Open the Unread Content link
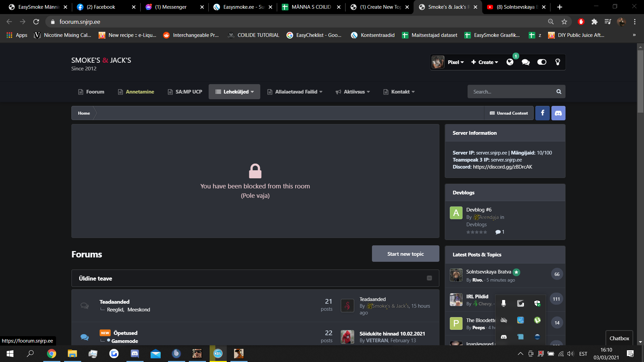The image size is (644, 362). (x=509, y=113)
